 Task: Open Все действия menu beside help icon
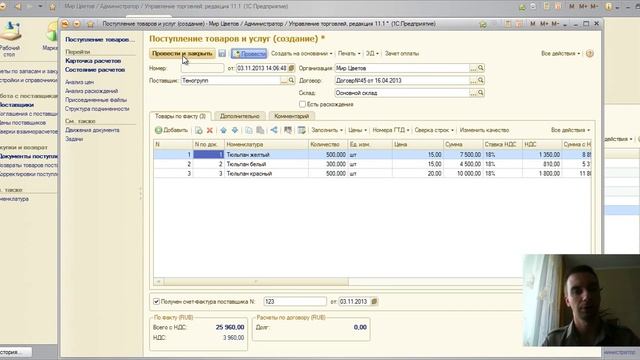click(560, 53)
